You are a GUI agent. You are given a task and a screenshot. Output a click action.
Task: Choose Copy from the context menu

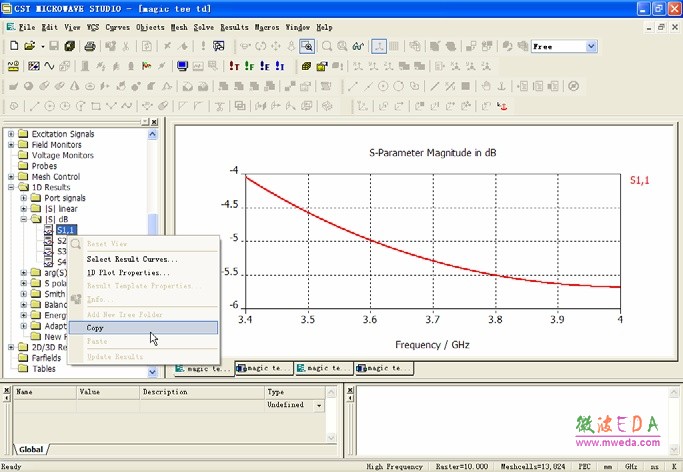[x=95, y=327]
